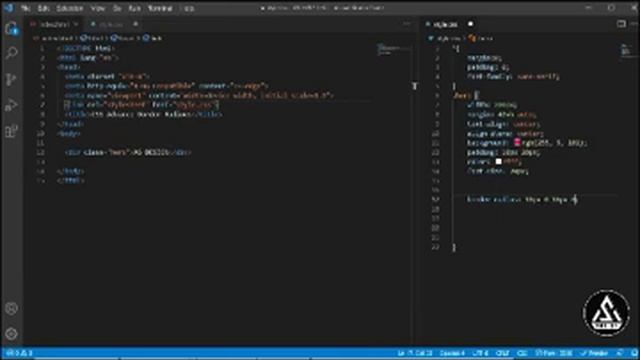Open the Source Control view

[11, 79]
